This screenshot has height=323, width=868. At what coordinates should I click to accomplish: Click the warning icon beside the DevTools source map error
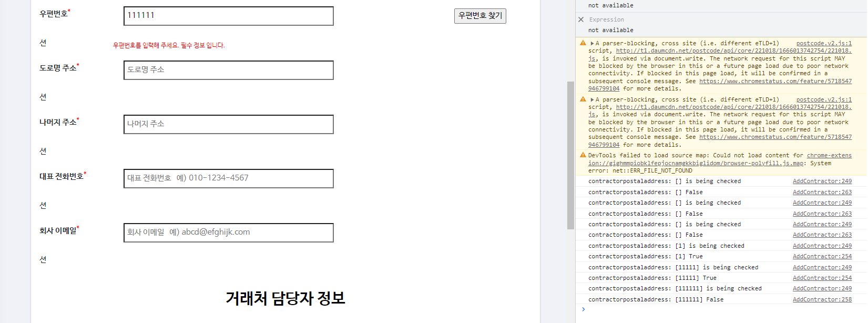[583, 155]
